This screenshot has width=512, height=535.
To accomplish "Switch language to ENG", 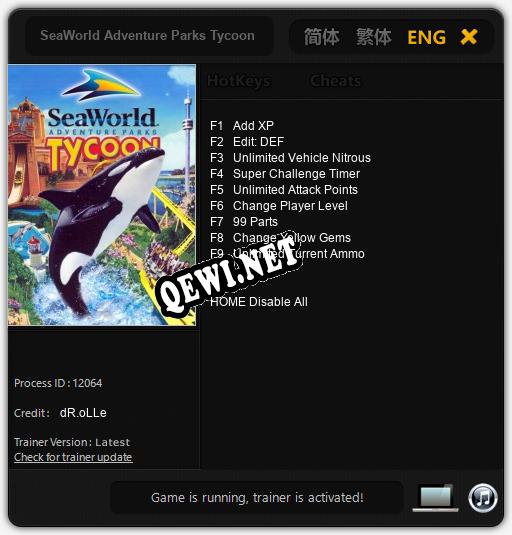I will pyautogui.click(x=426, y=37).
